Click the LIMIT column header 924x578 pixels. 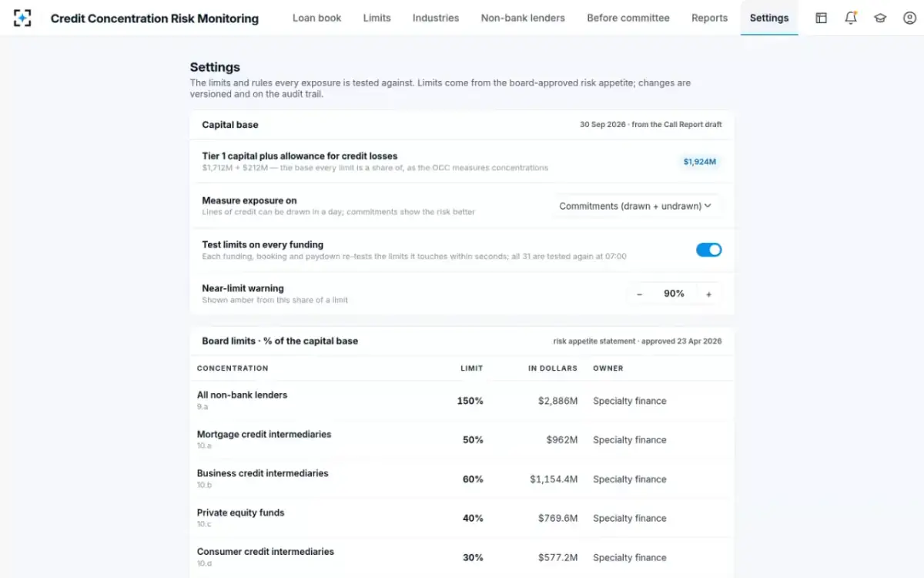click(x=472, y=368)
